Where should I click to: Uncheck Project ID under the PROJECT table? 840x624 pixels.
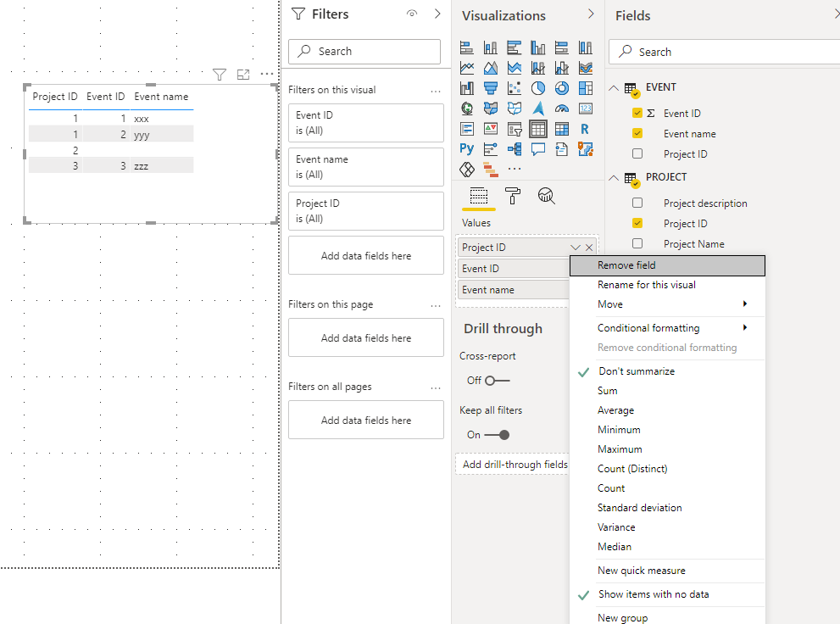(637, 223)
